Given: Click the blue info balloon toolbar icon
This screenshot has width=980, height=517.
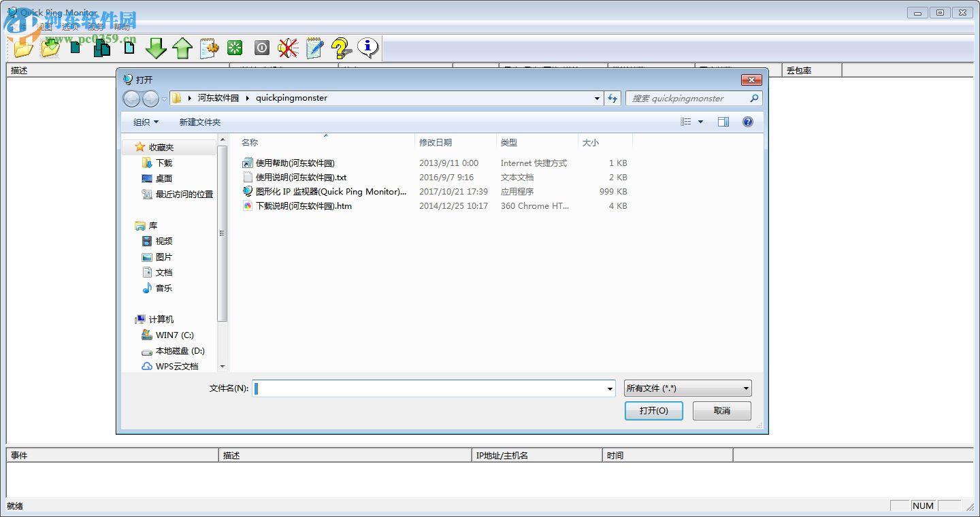Looking at the screenshot, I should coord(367,48).
